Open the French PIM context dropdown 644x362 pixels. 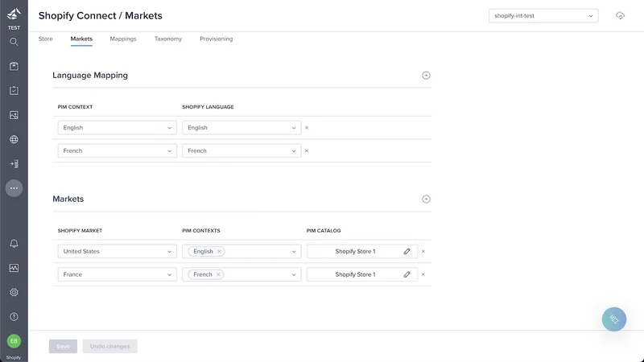pyautogui.click(x=117, y=150)
